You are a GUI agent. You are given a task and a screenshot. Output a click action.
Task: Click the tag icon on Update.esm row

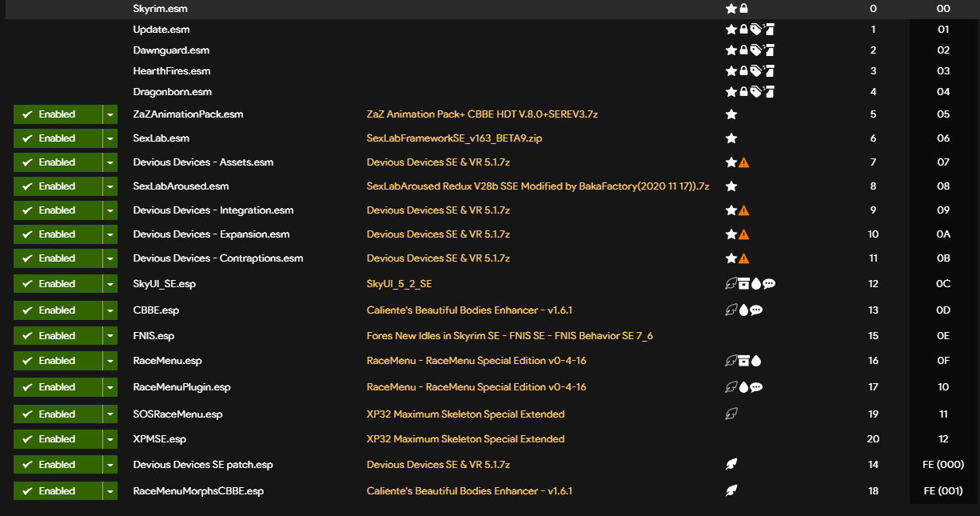coord(755,30)
